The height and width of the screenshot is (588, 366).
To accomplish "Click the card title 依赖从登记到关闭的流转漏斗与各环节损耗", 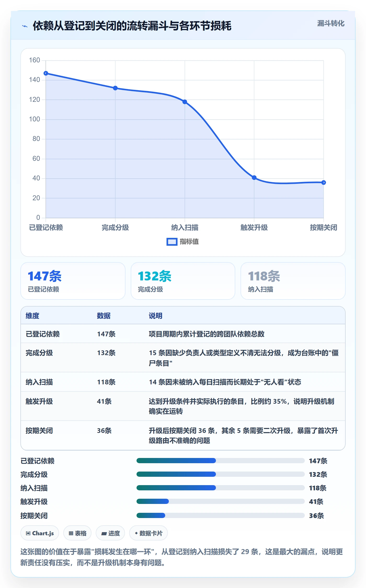I will (132, 26).
